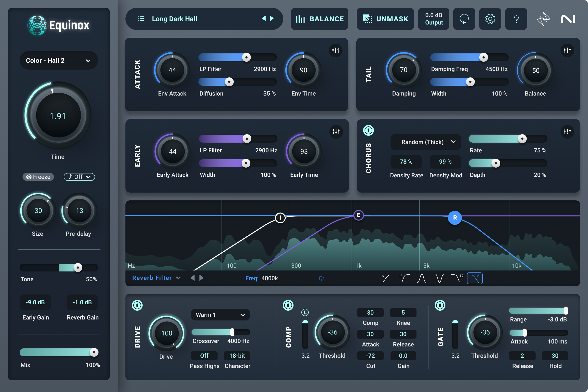
Task: Select the 6 dB low-cut filter shape
Action: tap(387, 278)
